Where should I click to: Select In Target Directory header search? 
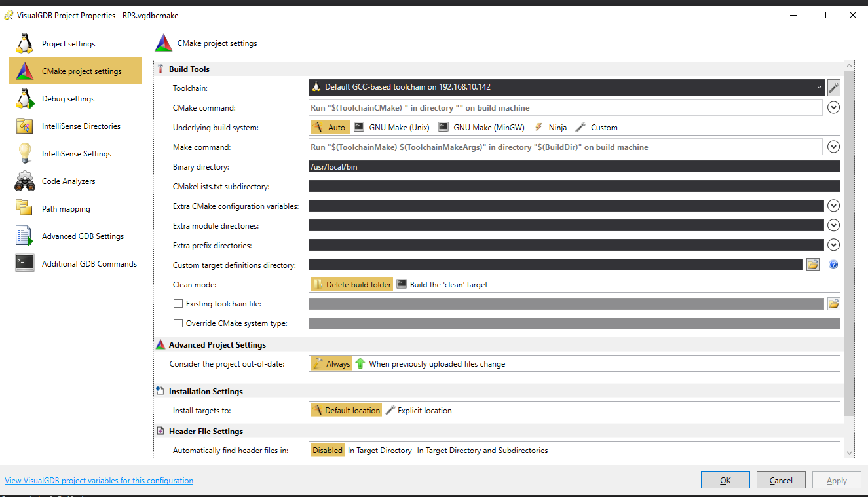(x=379, y=451)
